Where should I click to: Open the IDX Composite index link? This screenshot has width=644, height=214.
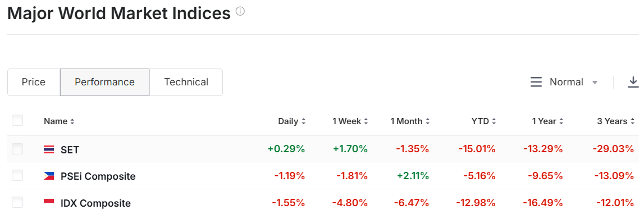95,203
